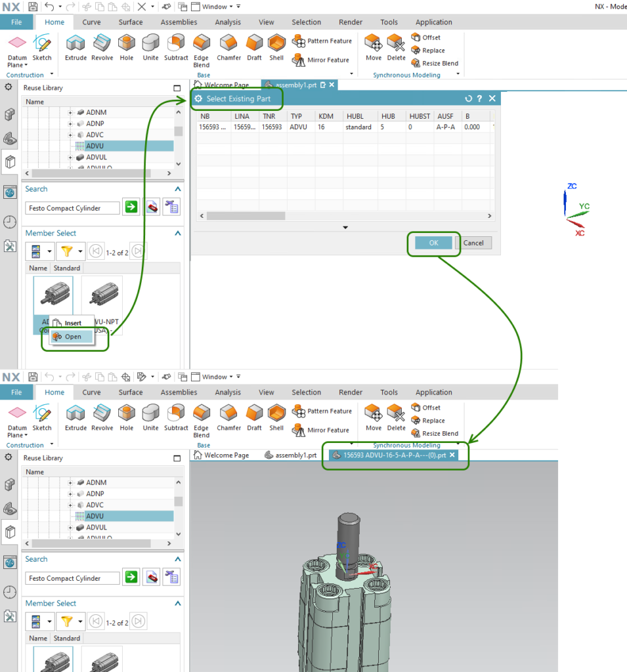Select Edge Blend in the top window
This screenshot has height=672, width=627.
point(201,51)
